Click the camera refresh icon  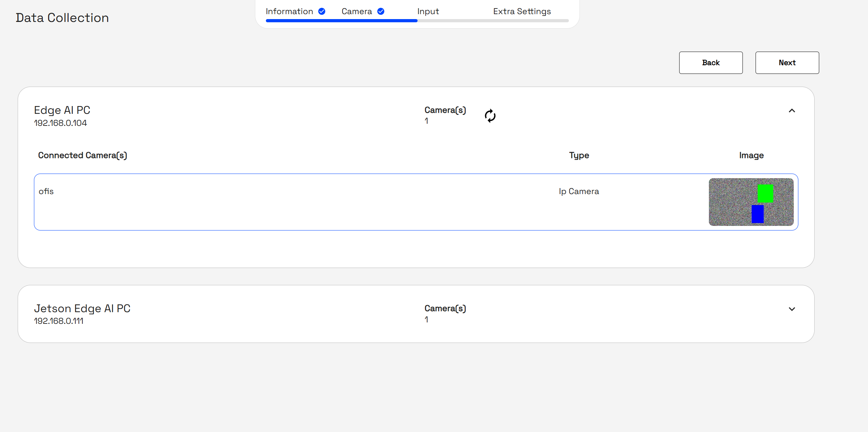(490, 116)
